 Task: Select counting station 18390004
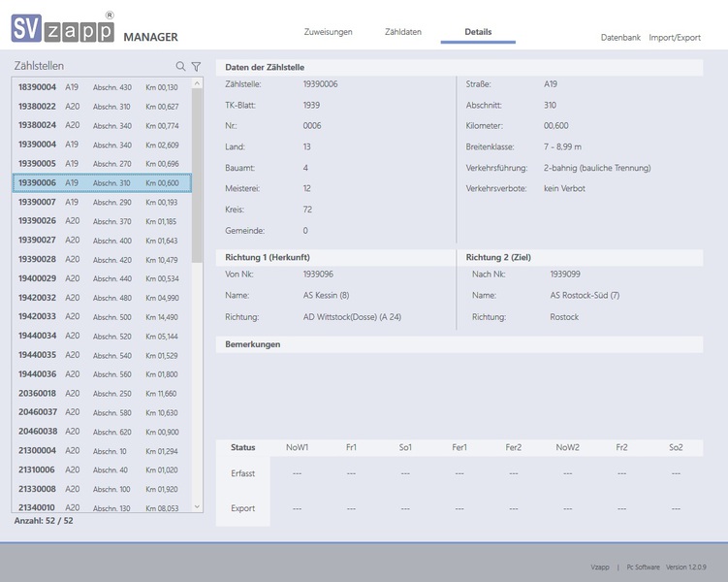(102, 87)
